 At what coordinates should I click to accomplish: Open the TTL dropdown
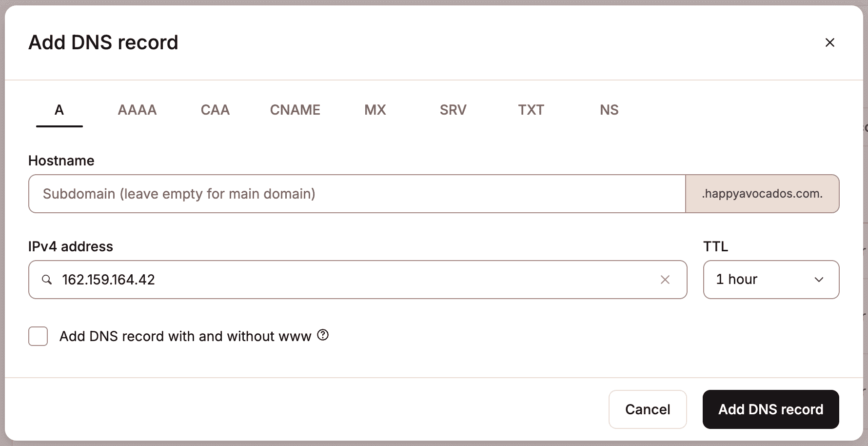[770, 280]
